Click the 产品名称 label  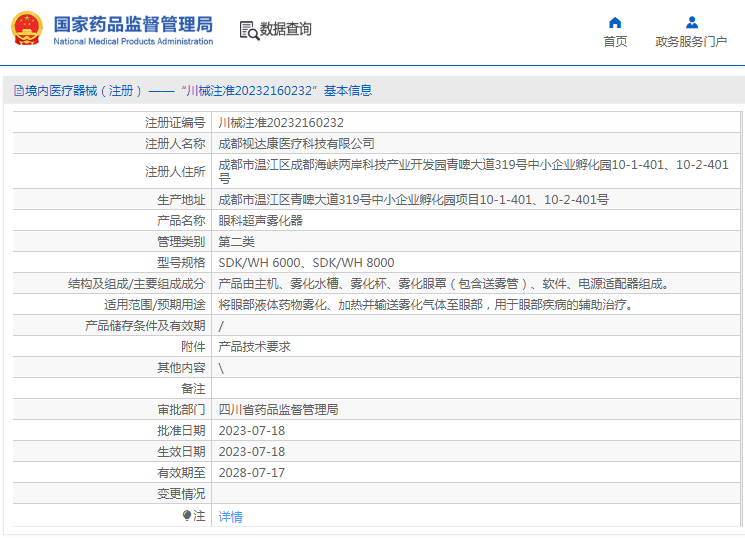(x=181, y=221)
